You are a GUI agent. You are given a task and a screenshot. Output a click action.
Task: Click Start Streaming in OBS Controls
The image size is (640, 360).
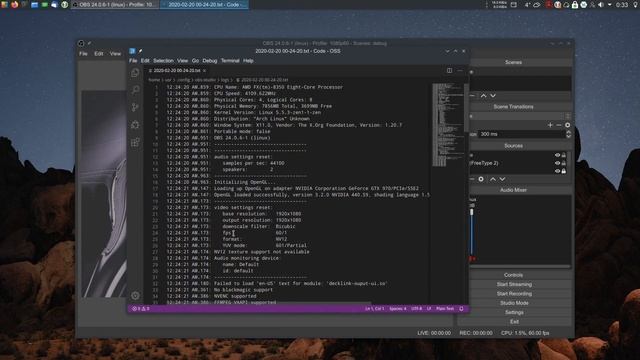click(x=514, y=284)
